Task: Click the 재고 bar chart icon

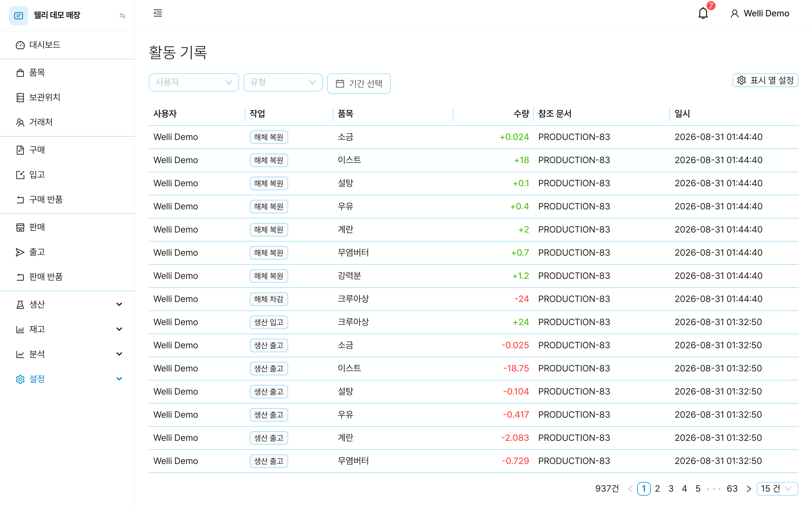Action: (20, 329)
